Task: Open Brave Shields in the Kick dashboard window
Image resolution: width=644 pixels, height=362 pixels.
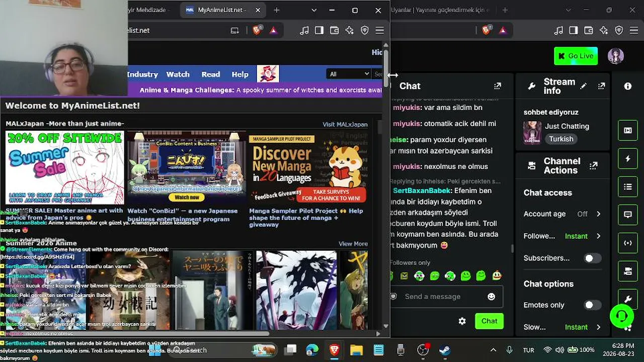Action: coord(487,30)
